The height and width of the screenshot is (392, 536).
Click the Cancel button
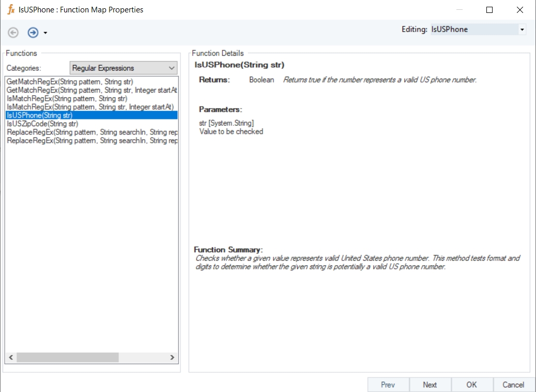(x=513, y=385)
